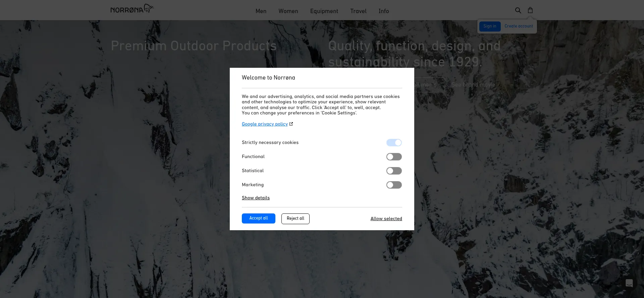Image resolution: width=644 pixels, height=298 pixels.
Task: Enable the Statistical cookies toggle
Action: (x=394, y=171)
